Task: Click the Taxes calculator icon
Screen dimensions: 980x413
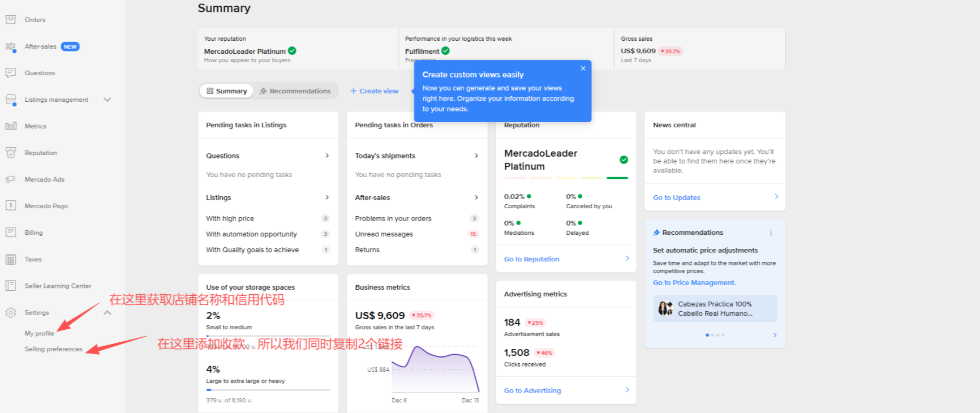Action: (x=10, y=259)
